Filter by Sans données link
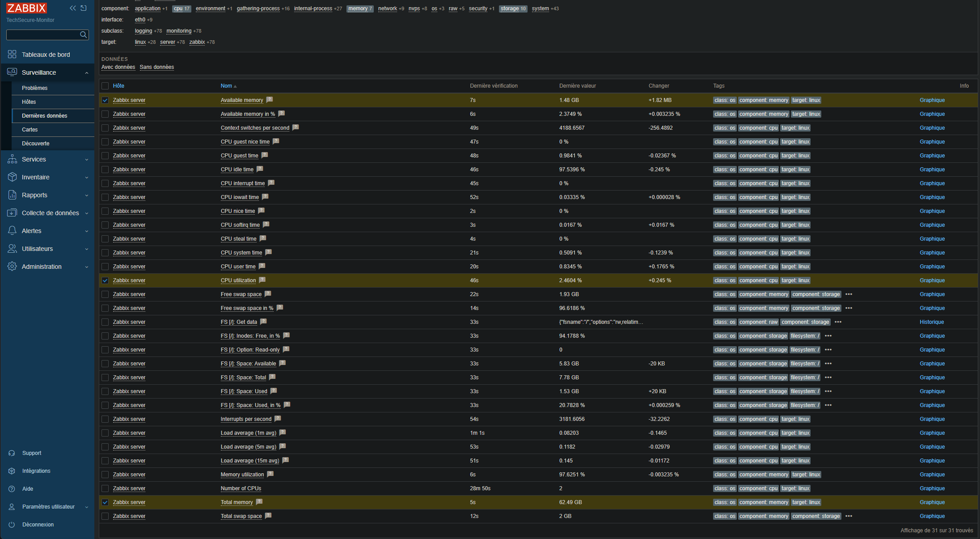The image size is (980, 539). pyautogui.click(x=157, y=67)
